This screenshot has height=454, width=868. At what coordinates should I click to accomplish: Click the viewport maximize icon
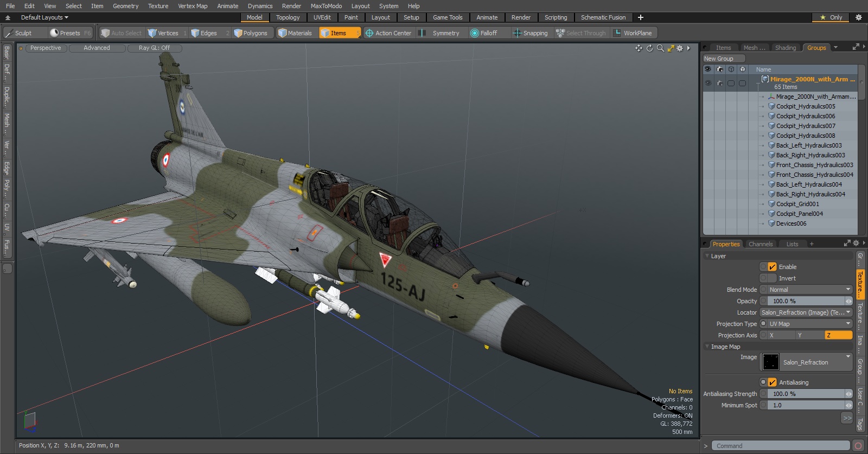[671, 48]
